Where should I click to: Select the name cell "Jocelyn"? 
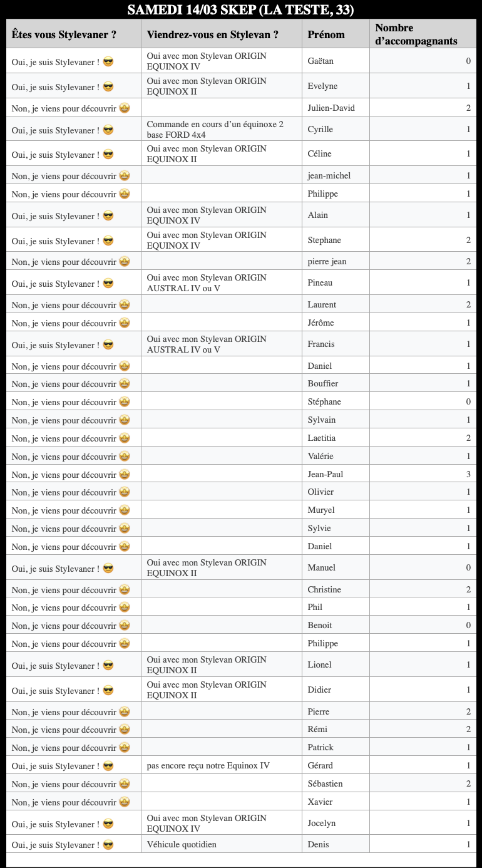(x=322, y=823)
